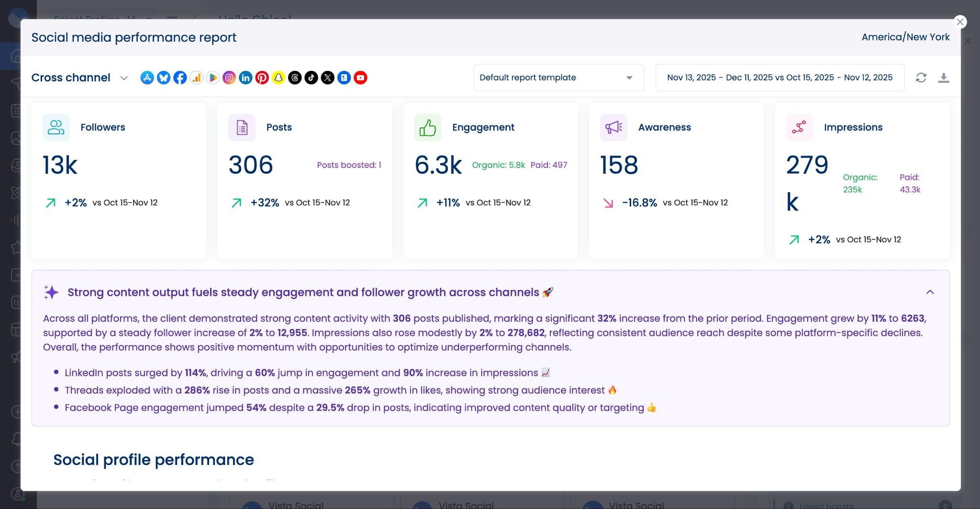The height and width of the screenshot is (509, 980).
Task: Close the social media performance report
Action: point(959,22)
